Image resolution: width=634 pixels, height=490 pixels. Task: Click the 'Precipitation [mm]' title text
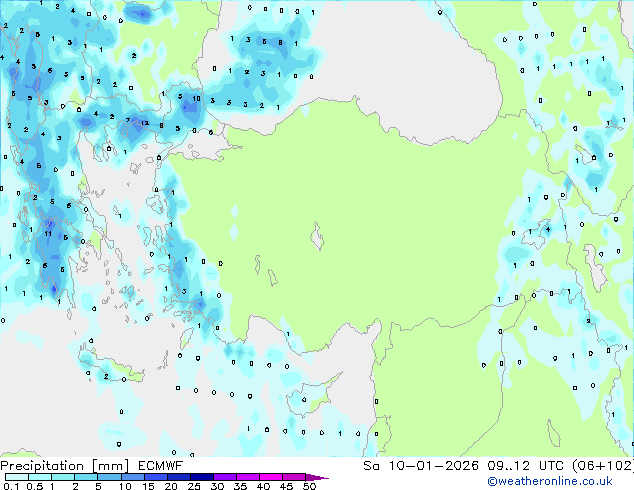pyautogui.click(x=65, y=466)
